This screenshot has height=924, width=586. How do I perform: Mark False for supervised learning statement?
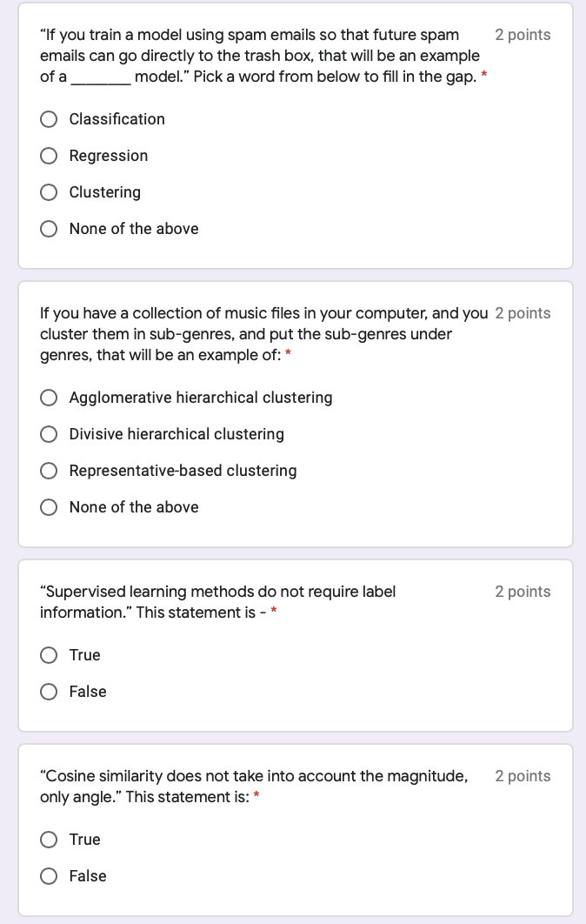(x=50, y=692)
